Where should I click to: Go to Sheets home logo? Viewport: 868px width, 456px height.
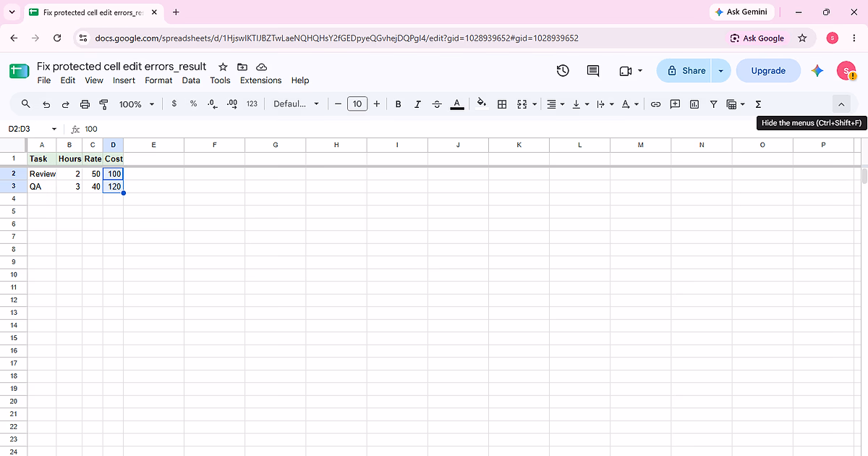pos(19,71)
